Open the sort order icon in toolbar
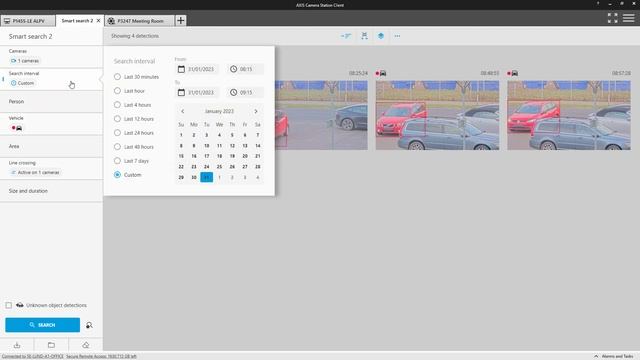 346,36
